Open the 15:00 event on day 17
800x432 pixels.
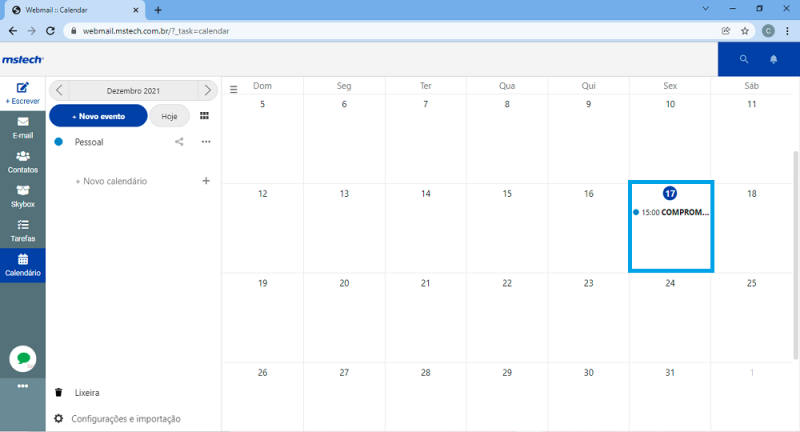point(672,212)
